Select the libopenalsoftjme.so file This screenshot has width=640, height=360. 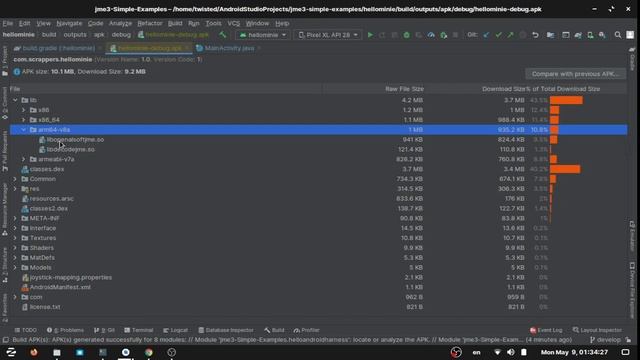coord(319,140)
